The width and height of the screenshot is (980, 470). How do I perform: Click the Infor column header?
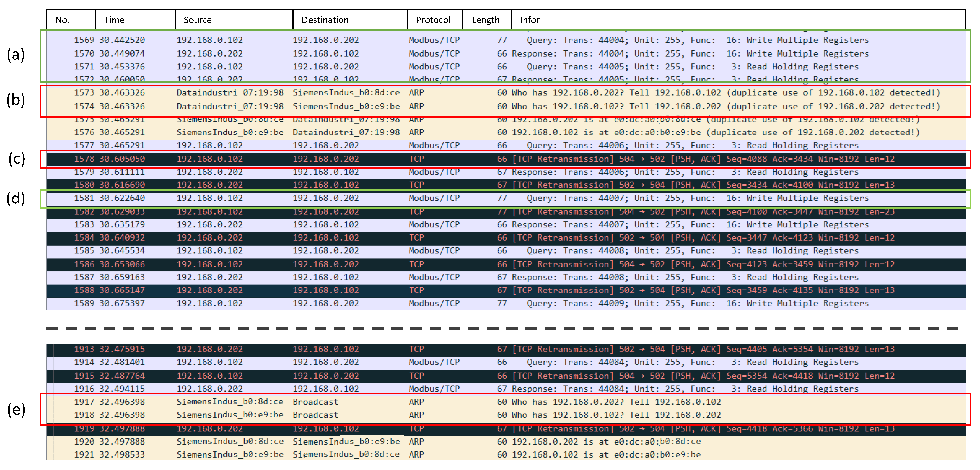click(529, 20)
